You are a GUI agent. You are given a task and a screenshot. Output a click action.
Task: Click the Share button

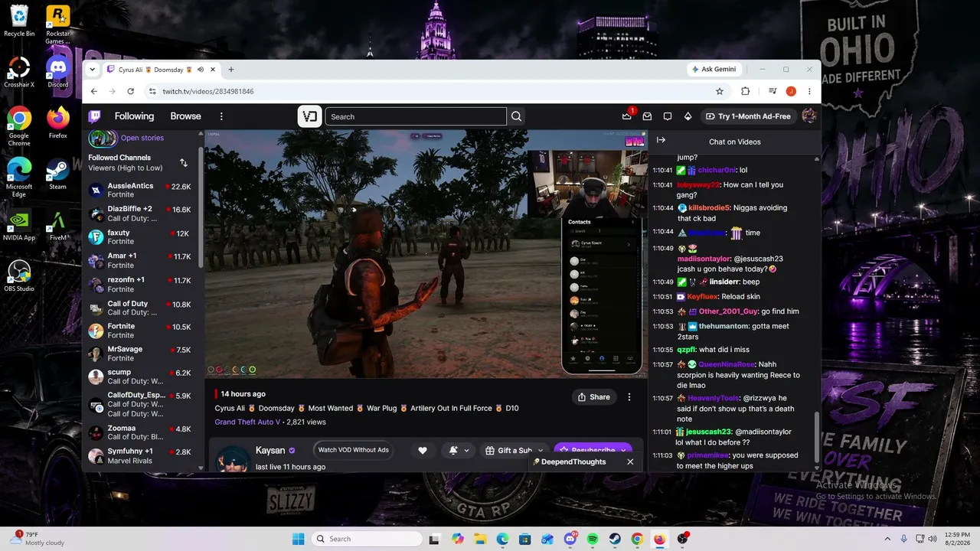click(594, 397)
